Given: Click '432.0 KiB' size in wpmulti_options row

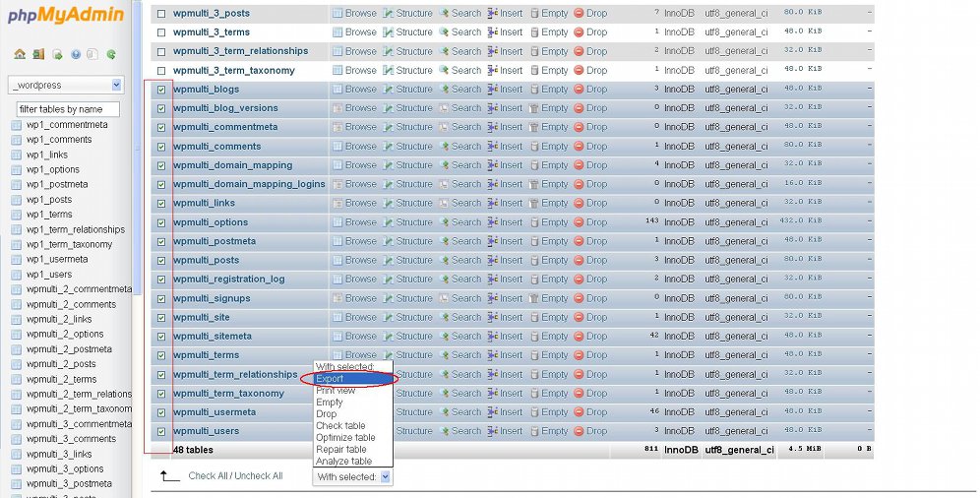Looking at the screenshot, I should click(801, 221).
